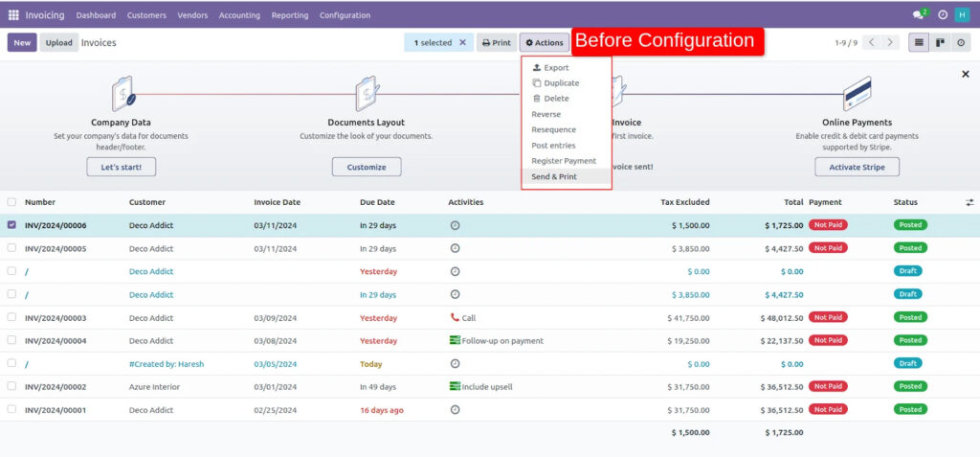Open the Reporting menu
The width and height of the screenshot is (980, 457).
(289, 15)
